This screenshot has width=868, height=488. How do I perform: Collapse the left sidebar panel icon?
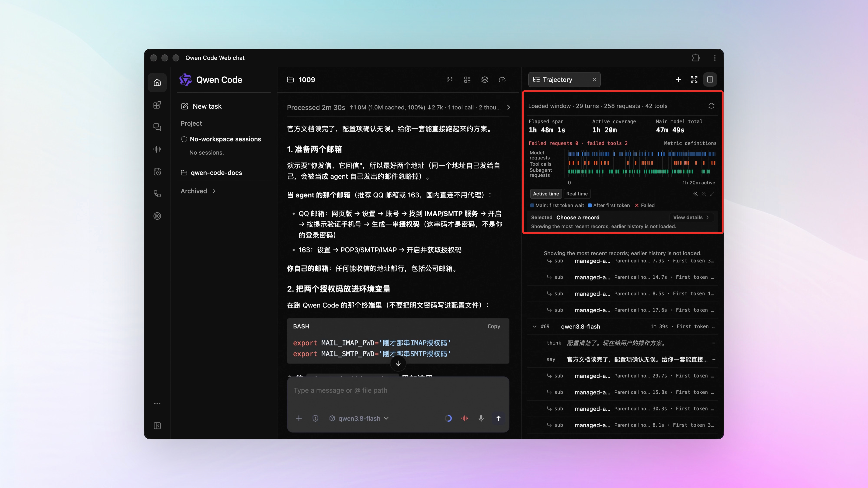pyautogui.click(x=157, y=426)
